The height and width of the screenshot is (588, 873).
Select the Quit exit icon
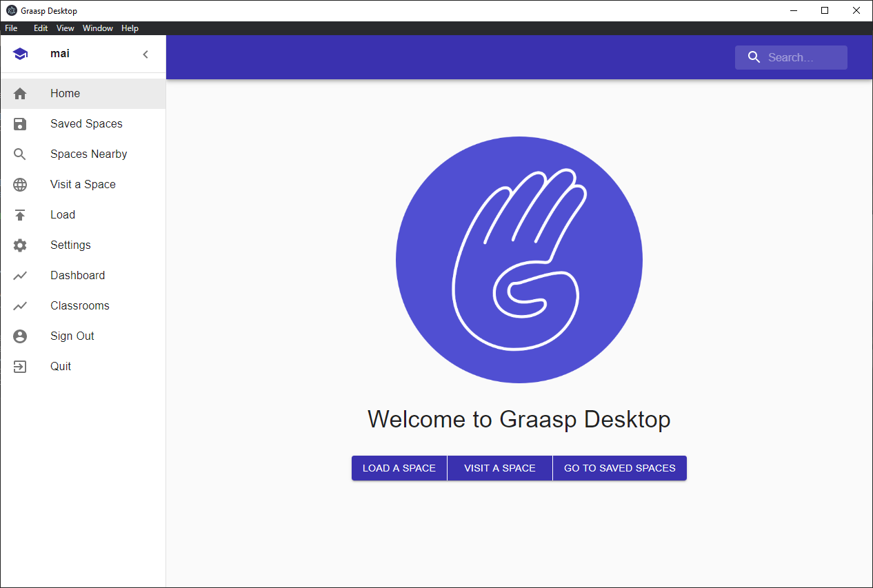coord(20,366)
